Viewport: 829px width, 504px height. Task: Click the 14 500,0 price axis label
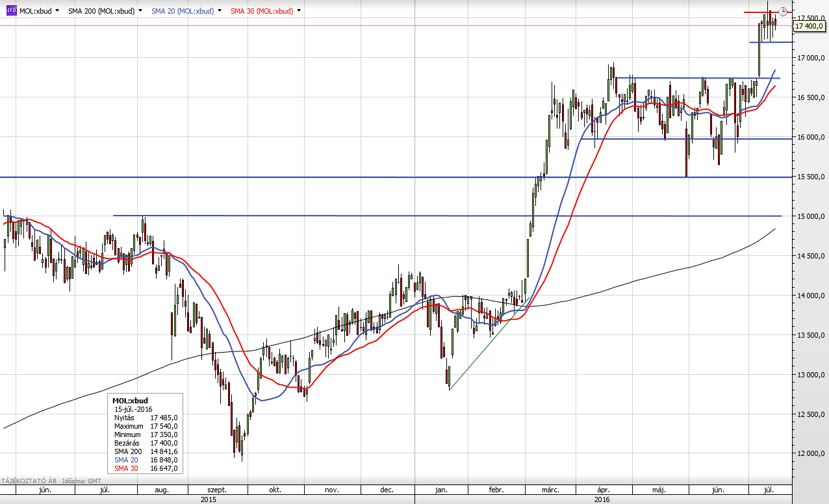[810, 256]
